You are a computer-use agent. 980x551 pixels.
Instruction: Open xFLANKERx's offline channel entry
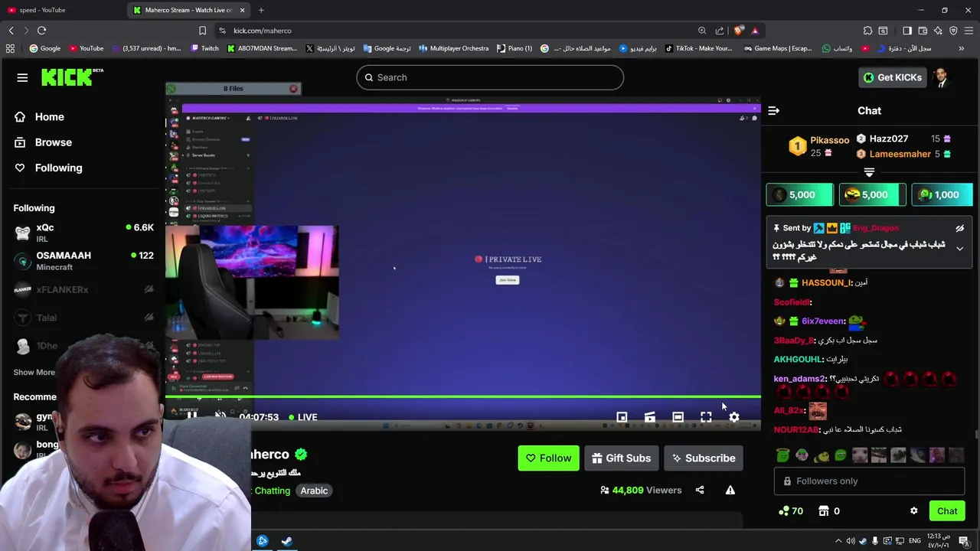click(x=83, y=289)
